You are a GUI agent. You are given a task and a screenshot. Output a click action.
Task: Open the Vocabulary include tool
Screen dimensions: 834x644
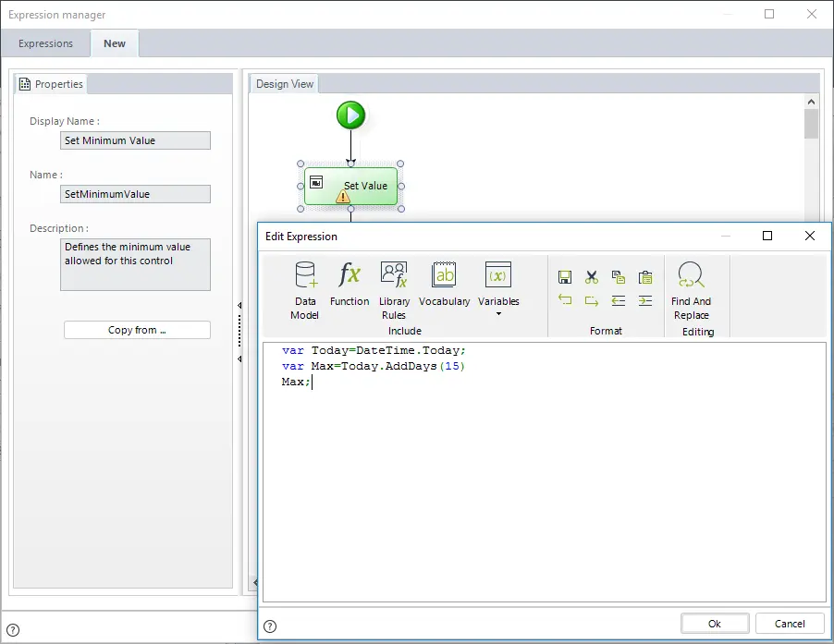tap(444, 284)
